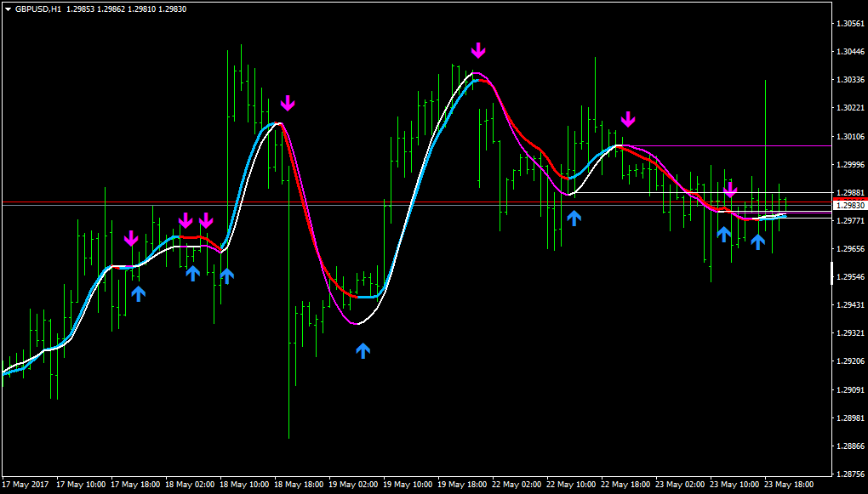Click the magenta down arrow above the 18 May 18:00 peak
This screenshot has height=494, width=868.
[288, 103]
